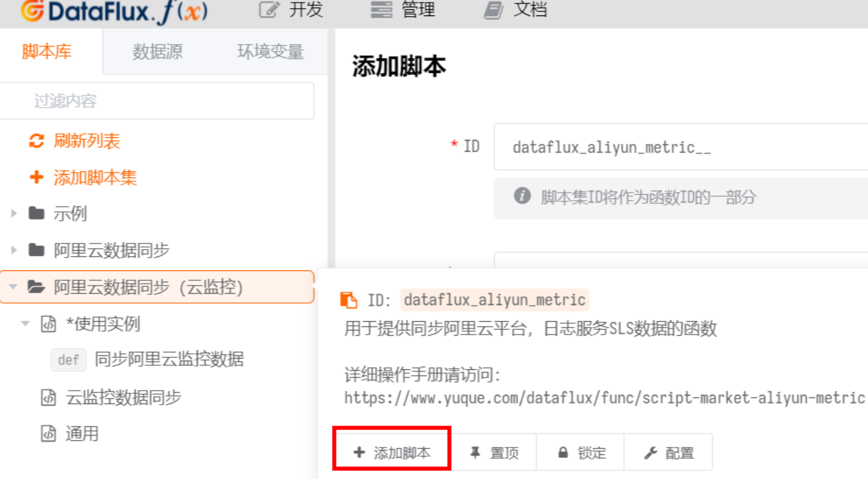
Task: Open the *使用实例 script
Action: pyautogui.click(x=103, y=324)
